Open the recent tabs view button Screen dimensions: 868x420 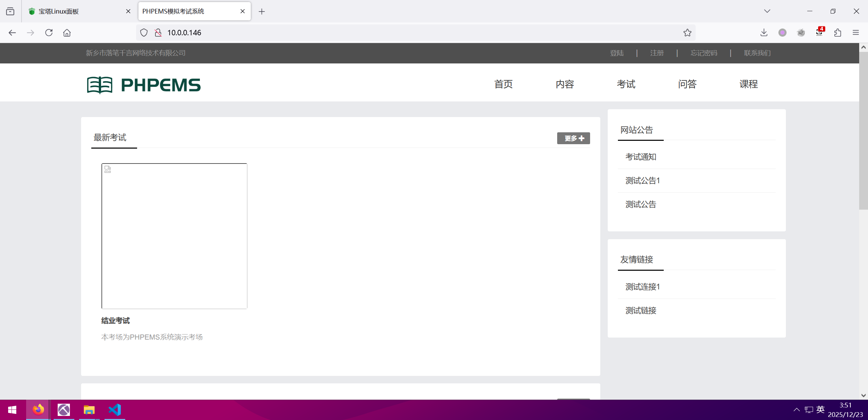pos(10,11)
